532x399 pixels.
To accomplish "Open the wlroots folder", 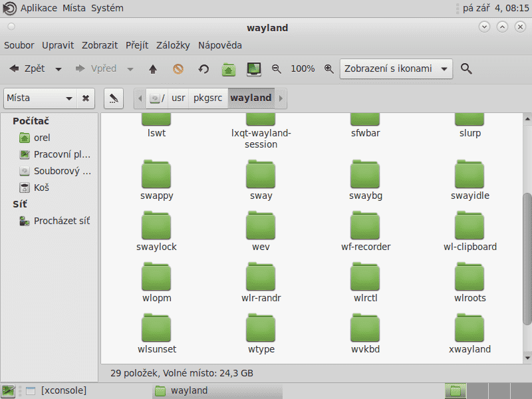I will (470, 283).
